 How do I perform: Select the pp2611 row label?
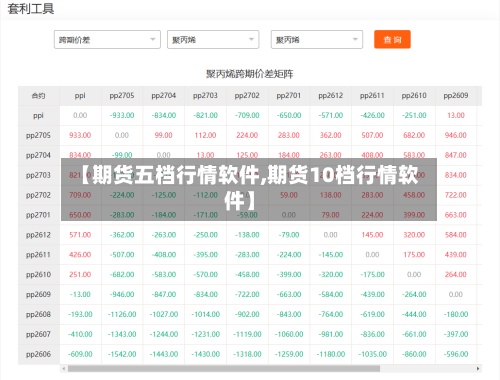[38, 255]
